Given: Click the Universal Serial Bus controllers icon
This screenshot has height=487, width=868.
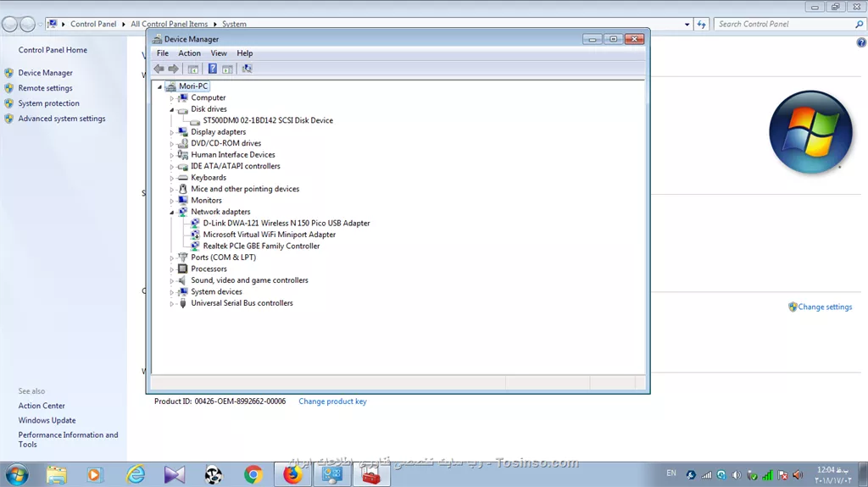Looking at the screenshot, I should click(x=183, y=303).
